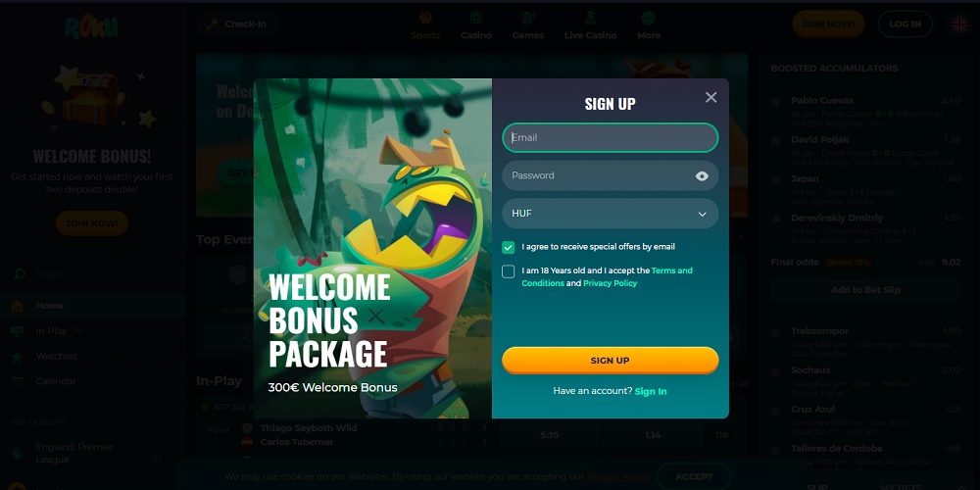Click the Roku logo
Screen dimensions: 980x490
click(x=92, y=26)
